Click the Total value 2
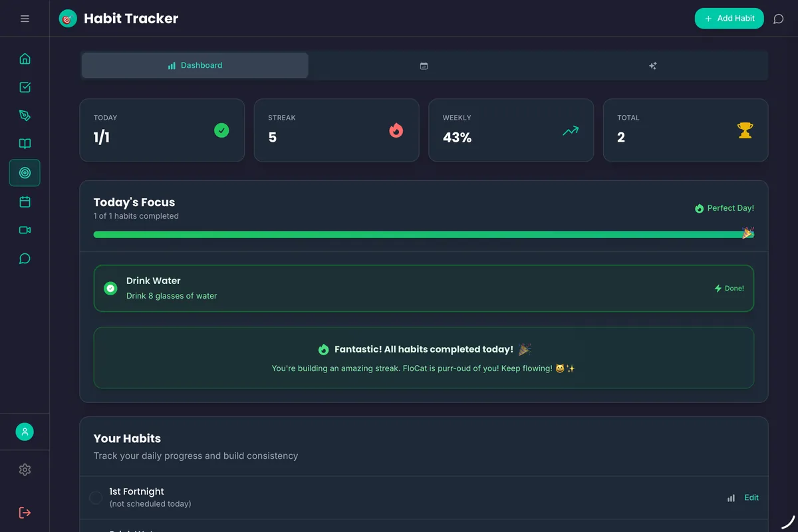 621,138
